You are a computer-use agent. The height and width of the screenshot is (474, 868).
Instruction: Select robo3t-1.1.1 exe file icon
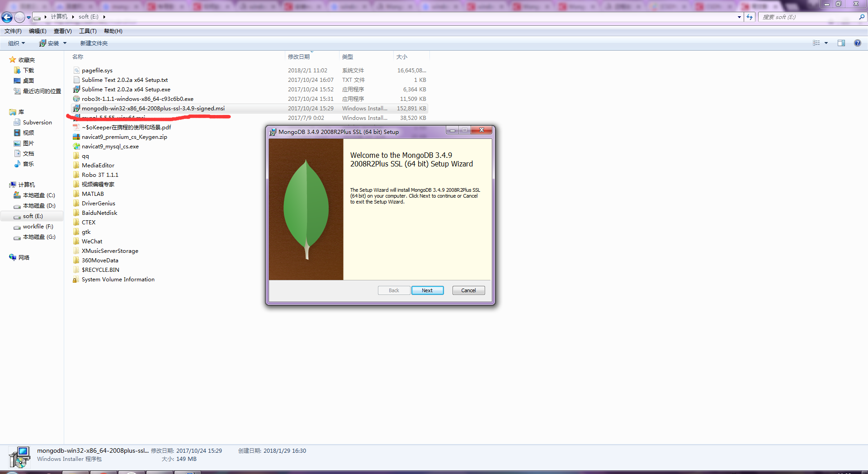coord(76,99)
